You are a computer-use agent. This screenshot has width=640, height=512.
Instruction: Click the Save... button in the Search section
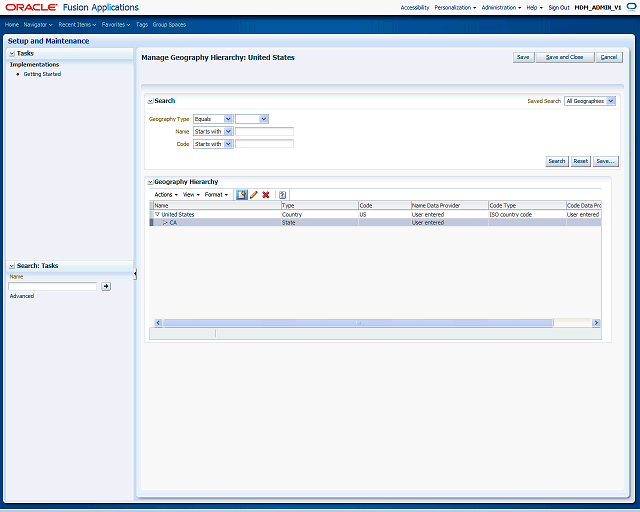click(x=605, y=161)
